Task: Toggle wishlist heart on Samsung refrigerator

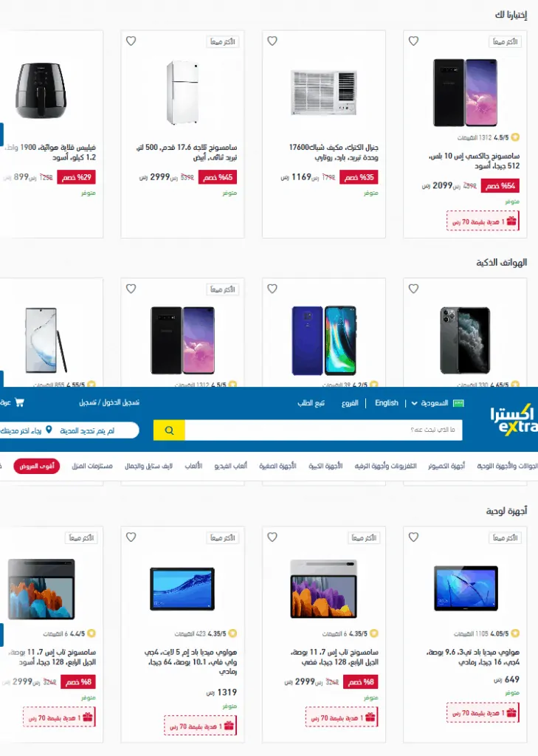Action: point(131,41)
